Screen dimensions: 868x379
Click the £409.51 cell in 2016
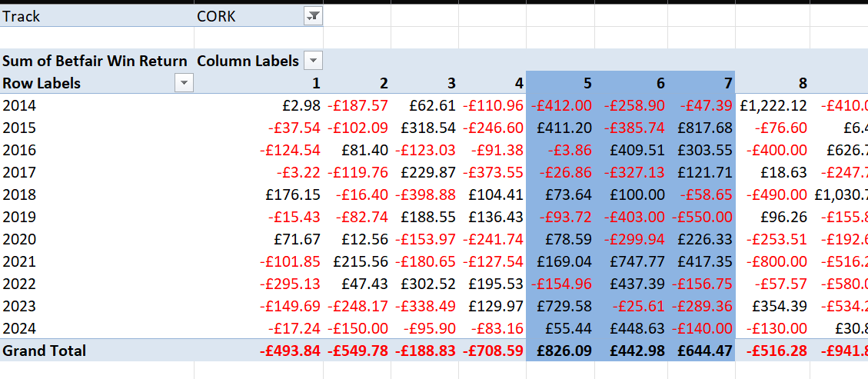tap(631, 150)
